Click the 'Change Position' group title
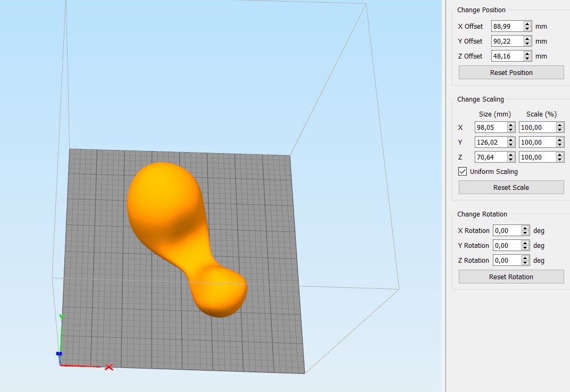This screenshot has height=392, width=570. pyautogui.click(x=481, y=10)
